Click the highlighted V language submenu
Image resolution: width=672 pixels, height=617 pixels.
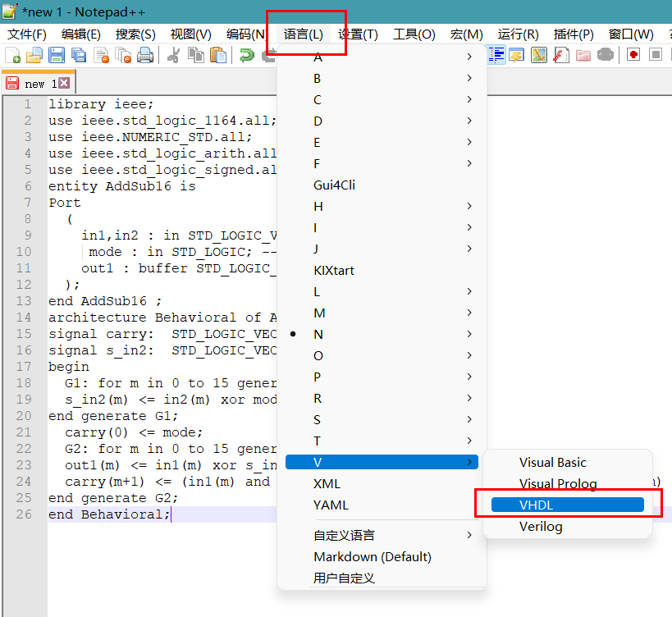[382, 462]
